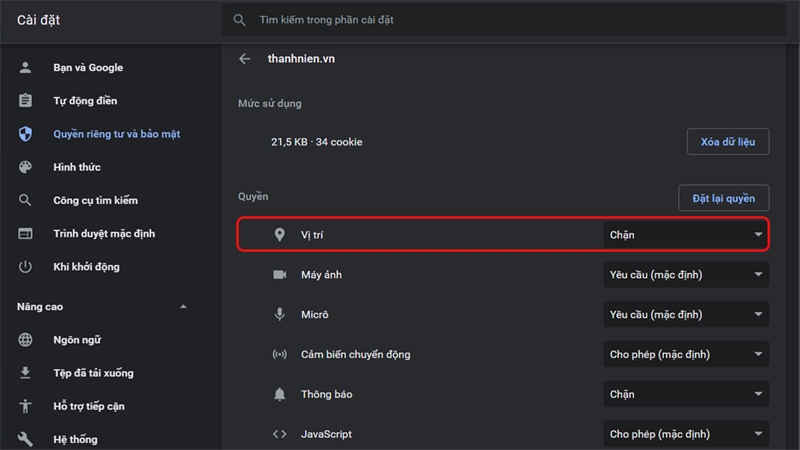The width and height of the screenshot is (800, 450).
Task: Click the Đặt lại quyền button
Action: coord(723,198)
